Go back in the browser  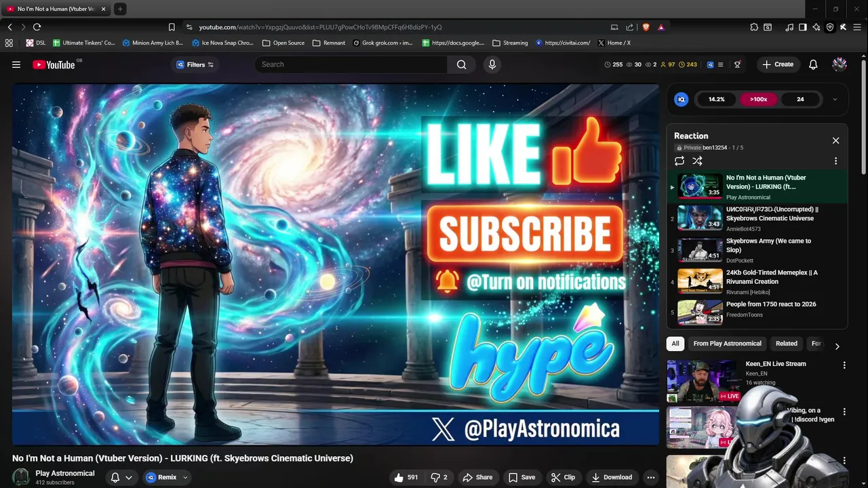9,27
